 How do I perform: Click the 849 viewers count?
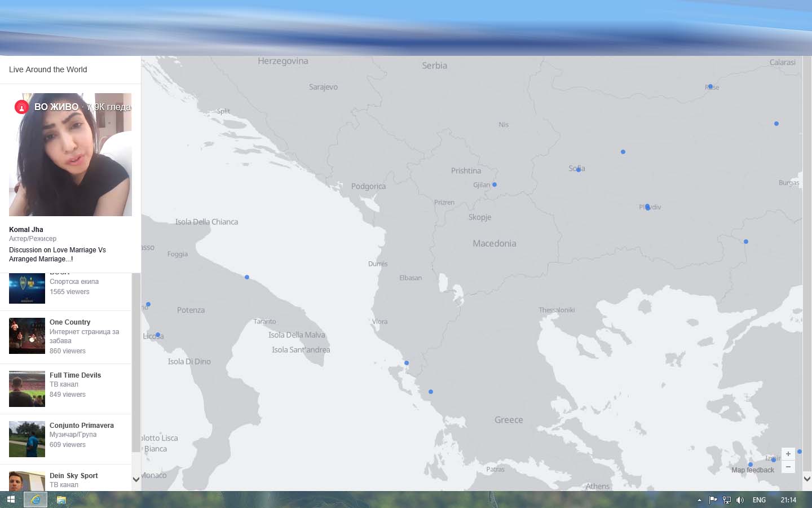coord(68,395)
